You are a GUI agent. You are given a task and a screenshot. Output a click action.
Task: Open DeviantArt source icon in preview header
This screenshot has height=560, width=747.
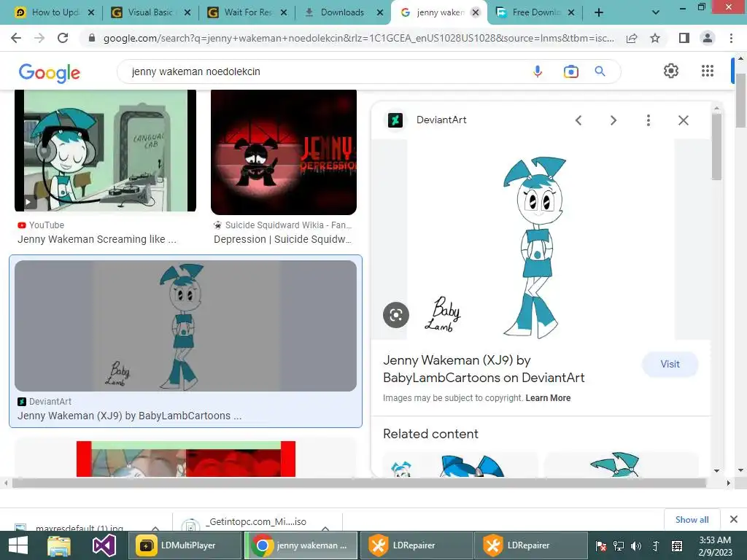[x=395, y=120]
